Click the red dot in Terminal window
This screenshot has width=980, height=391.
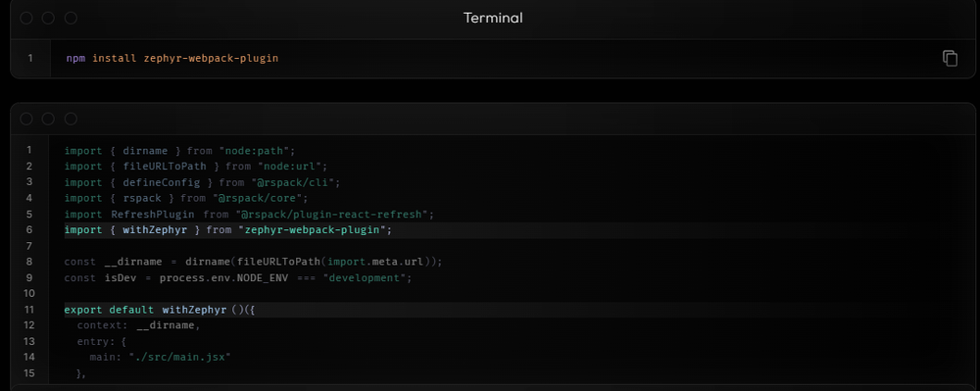26,18
